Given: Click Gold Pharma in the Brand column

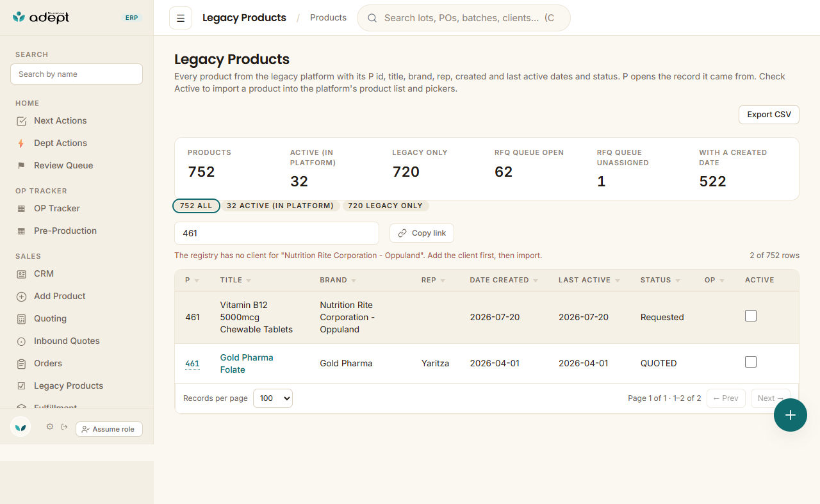Looking at the screenshot, I should coord(346,364).
